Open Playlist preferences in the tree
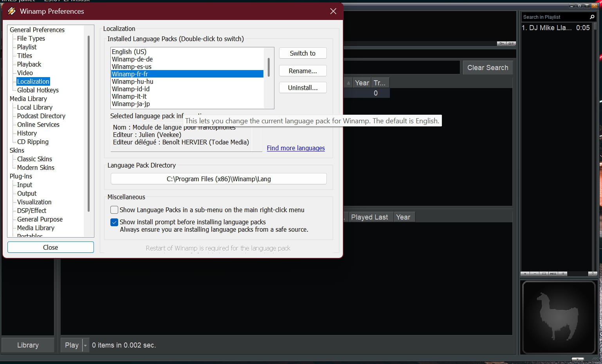Screen dimensions: 602x364 tap(27, 47)
